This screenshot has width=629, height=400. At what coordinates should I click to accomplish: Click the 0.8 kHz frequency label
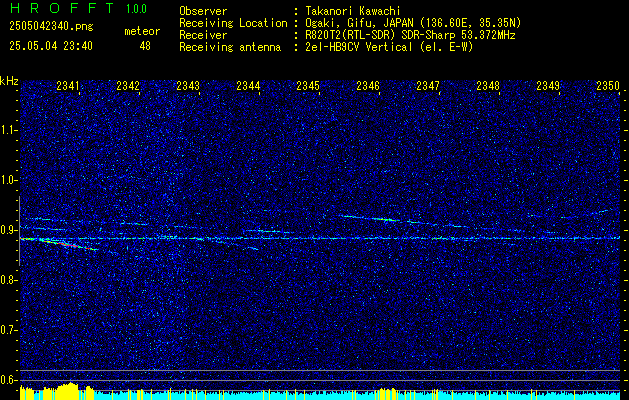8,280
